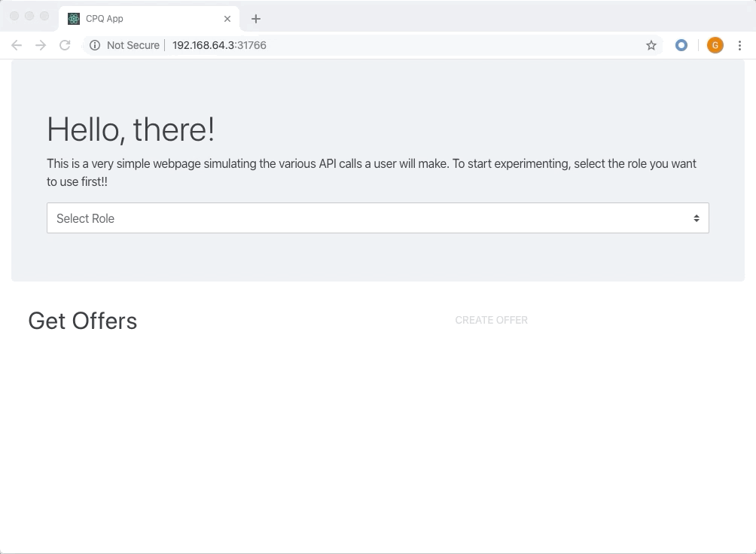Click the Select Role up-down arrows
756x554 pixels.
click(x=697, y=218)
